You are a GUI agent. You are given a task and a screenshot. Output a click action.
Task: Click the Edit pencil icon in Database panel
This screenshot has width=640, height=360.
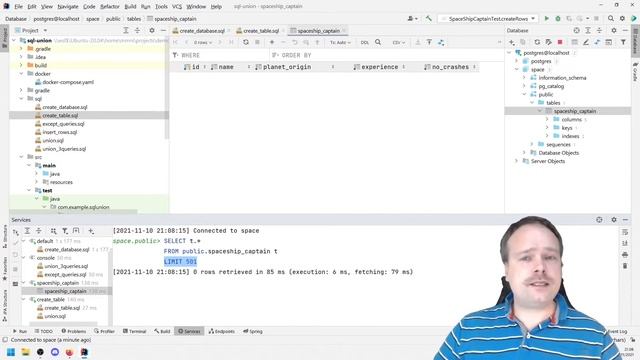click(x=586, y=42)
